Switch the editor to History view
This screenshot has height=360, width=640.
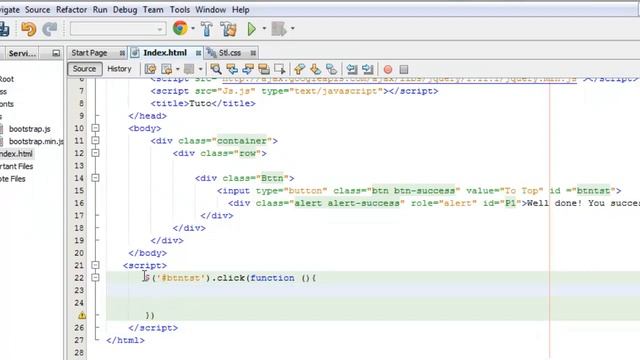tap(119, 69)
